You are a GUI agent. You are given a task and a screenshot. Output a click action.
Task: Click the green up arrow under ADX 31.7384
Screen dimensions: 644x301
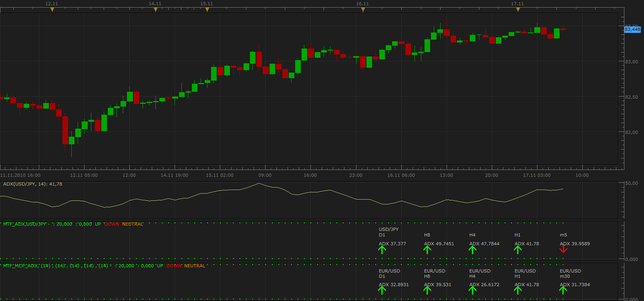tap(563, 291)
